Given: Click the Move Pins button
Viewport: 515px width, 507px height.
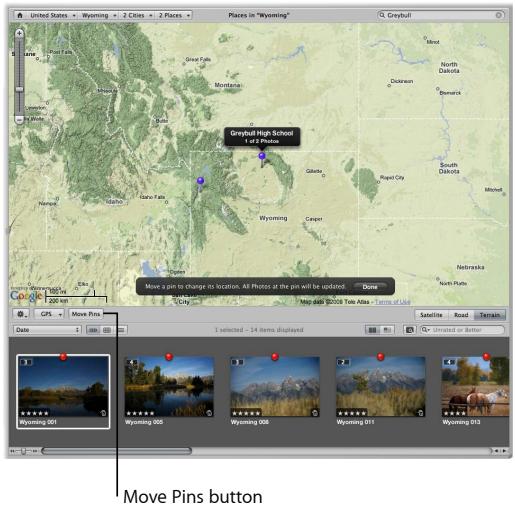Looking at the screenshot, I should point(86,314).
